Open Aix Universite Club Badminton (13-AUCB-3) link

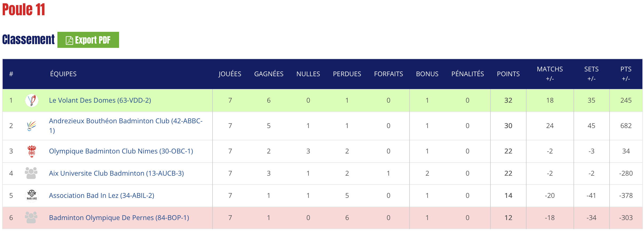116,174
